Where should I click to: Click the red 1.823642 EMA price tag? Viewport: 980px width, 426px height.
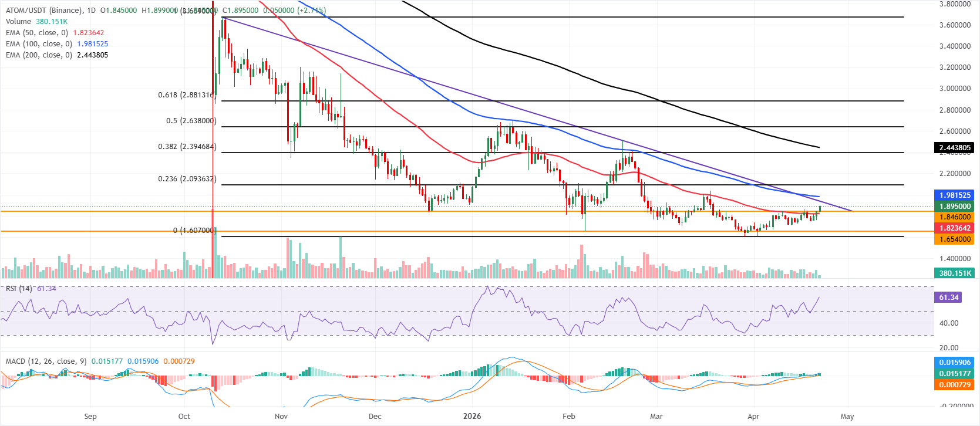[x=955, y=228]
